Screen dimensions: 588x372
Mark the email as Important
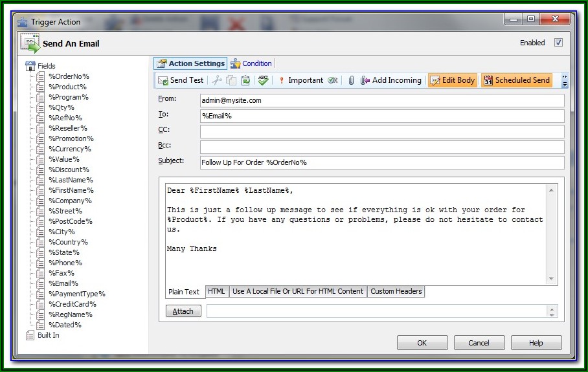(x=300, y=80)
